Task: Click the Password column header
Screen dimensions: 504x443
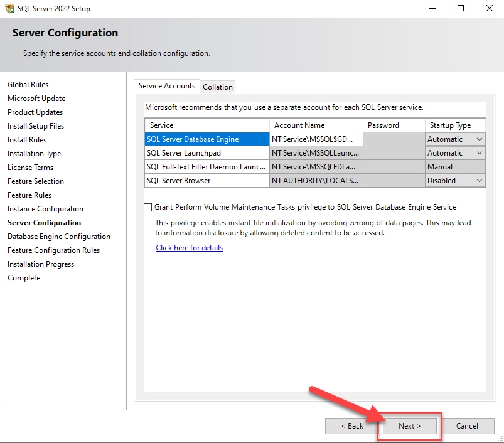Action: 394,125
